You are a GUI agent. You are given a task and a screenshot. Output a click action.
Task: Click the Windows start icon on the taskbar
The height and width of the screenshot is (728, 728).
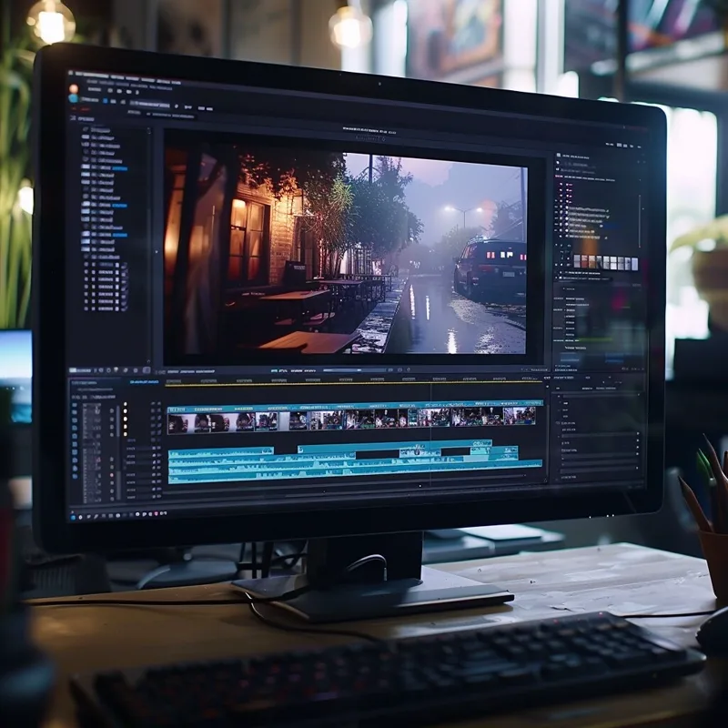(x=73, y=516)
